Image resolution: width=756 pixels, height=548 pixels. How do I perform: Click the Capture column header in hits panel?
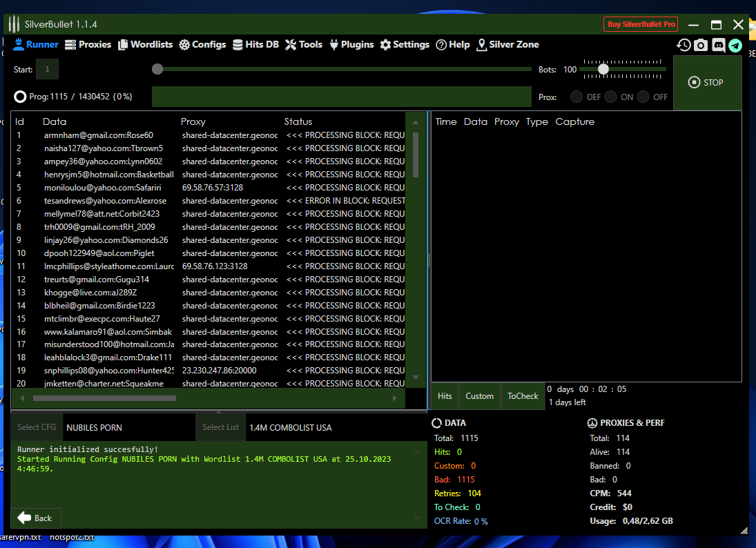click(x=574, y=121)
